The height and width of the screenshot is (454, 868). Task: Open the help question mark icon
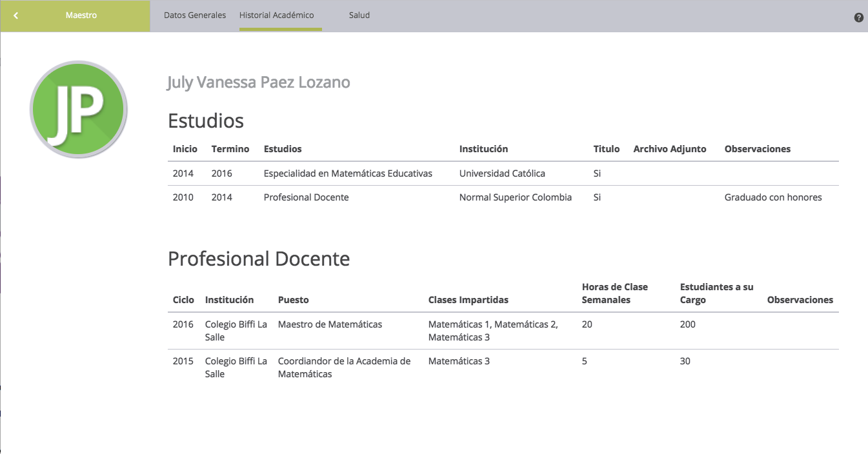point(858,17)
